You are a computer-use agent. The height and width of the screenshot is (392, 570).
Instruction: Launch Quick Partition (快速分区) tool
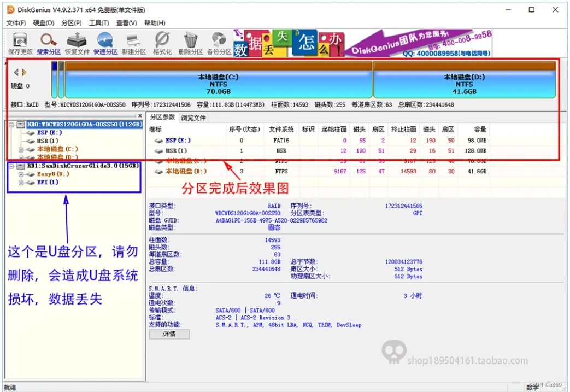pos(105,44)
